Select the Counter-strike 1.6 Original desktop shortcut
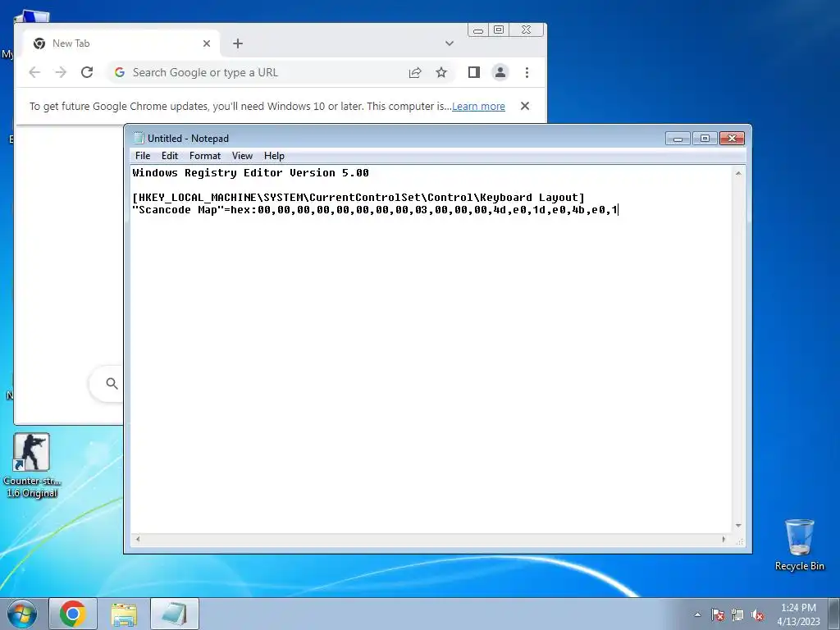Screen dimensions: 840x630 click(x=32, y=466)
